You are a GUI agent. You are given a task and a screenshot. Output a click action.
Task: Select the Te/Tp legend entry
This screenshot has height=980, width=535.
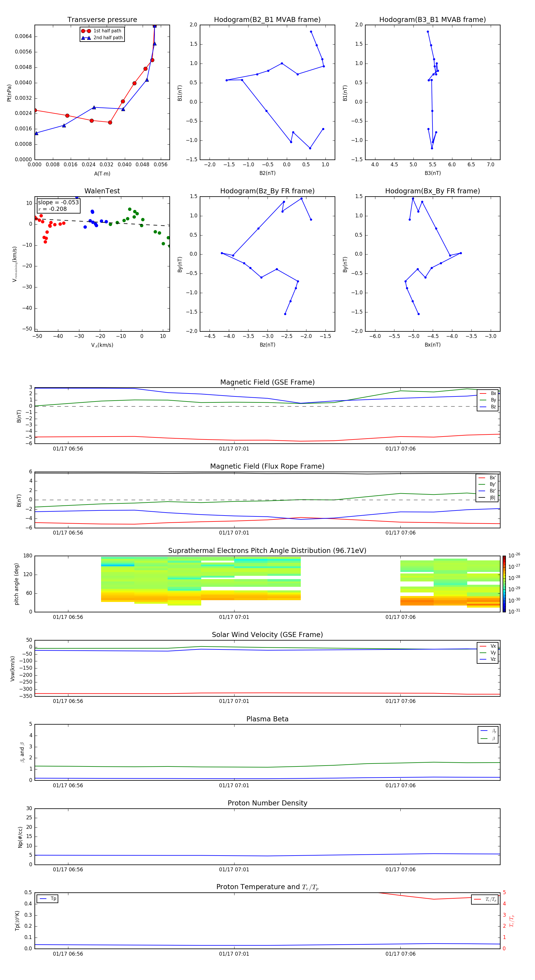pos(485,899)
